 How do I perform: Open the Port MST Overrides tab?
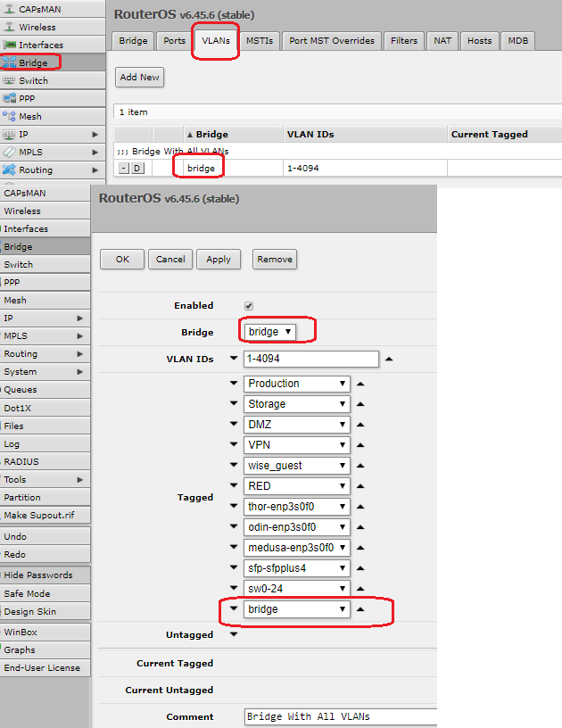pos(332,41)
